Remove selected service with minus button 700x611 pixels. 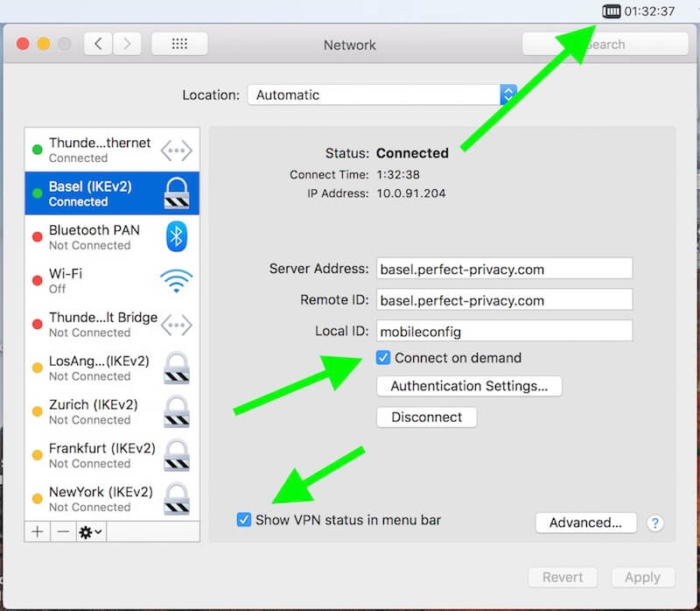coord(63,531)
